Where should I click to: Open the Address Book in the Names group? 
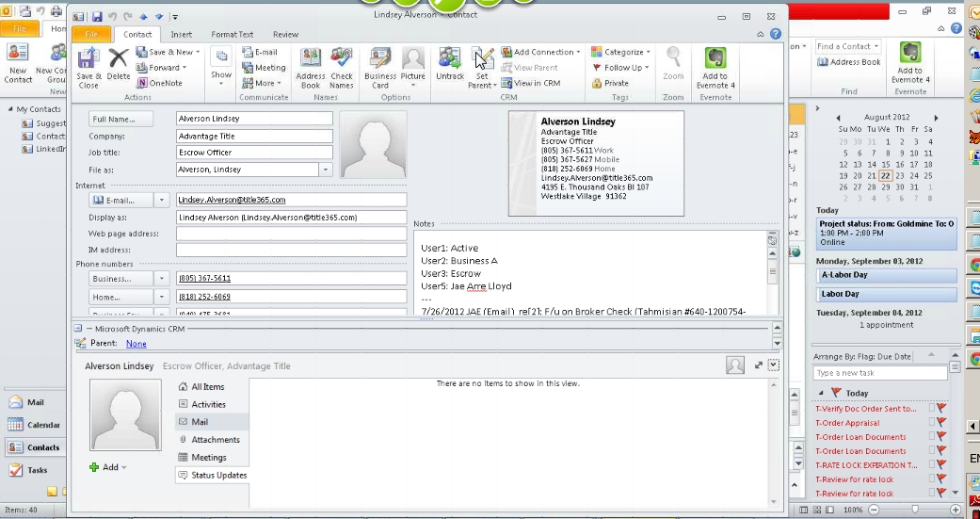tap(311, 65)
